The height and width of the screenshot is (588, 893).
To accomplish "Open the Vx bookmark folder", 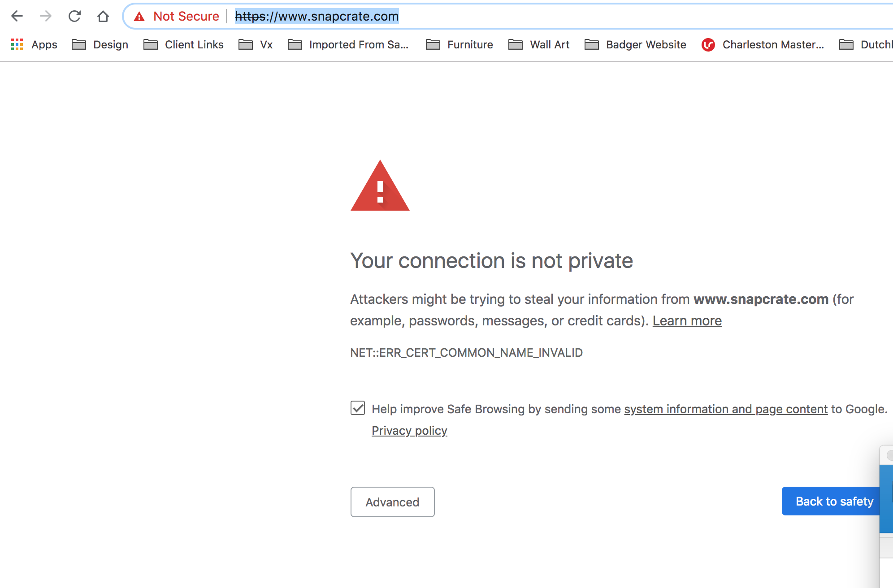I will pyautogui.click(x=256, y=44).
